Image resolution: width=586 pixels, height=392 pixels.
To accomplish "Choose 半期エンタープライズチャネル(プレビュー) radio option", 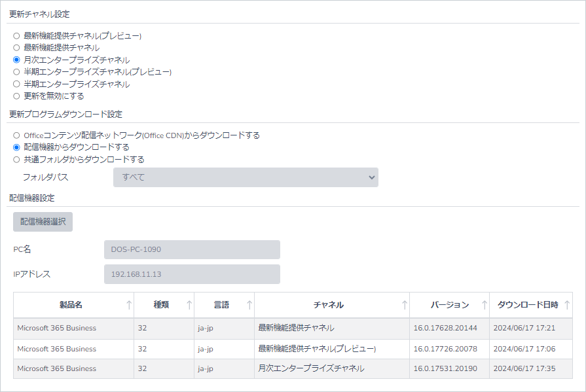I will (x=16, y=72).
